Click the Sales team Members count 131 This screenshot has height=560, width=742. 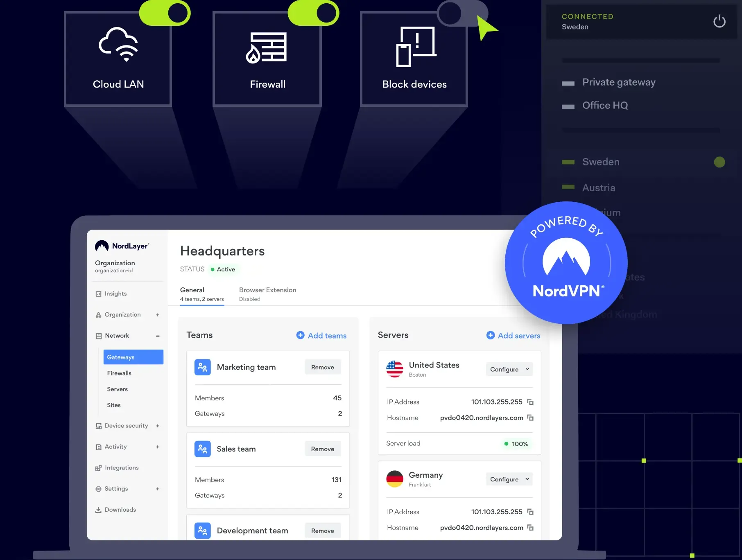[x=337, y=480]
